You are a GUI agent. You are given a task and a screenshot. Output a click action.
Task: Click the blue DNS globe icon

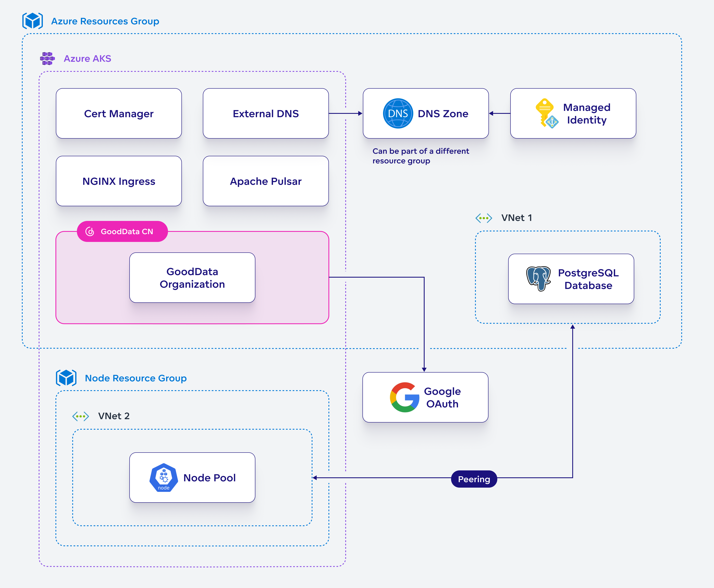coord(398,113)
